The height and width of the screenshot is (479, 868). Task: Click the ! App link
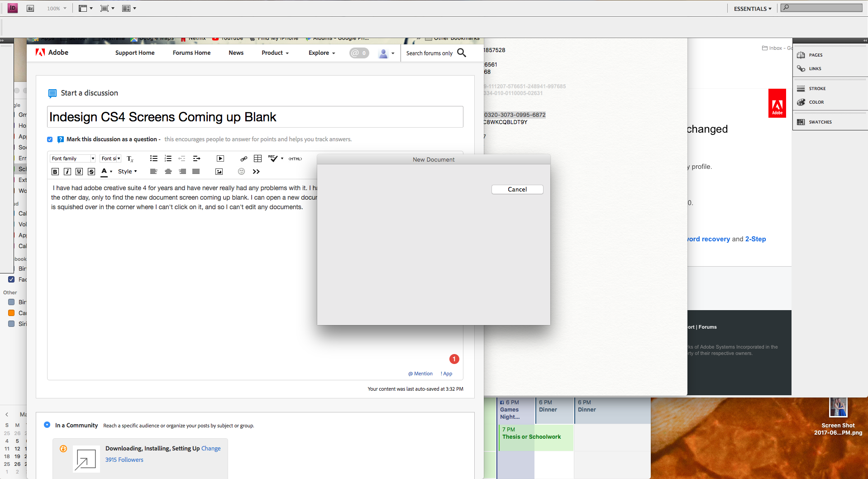pyautogui.click(x=446, y=374)
